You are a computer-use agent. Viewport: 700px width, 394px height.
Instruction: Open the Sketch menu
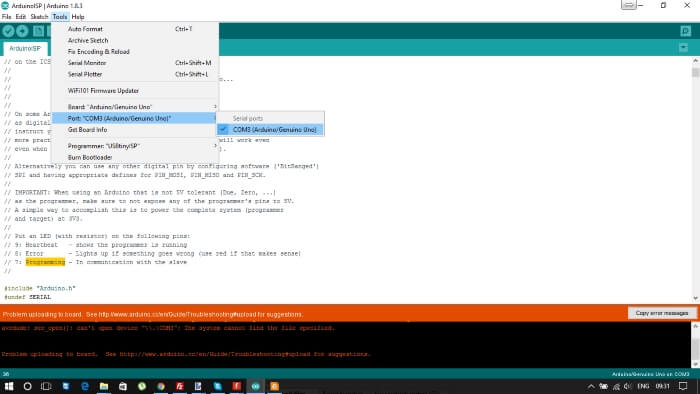coord(39,17)
